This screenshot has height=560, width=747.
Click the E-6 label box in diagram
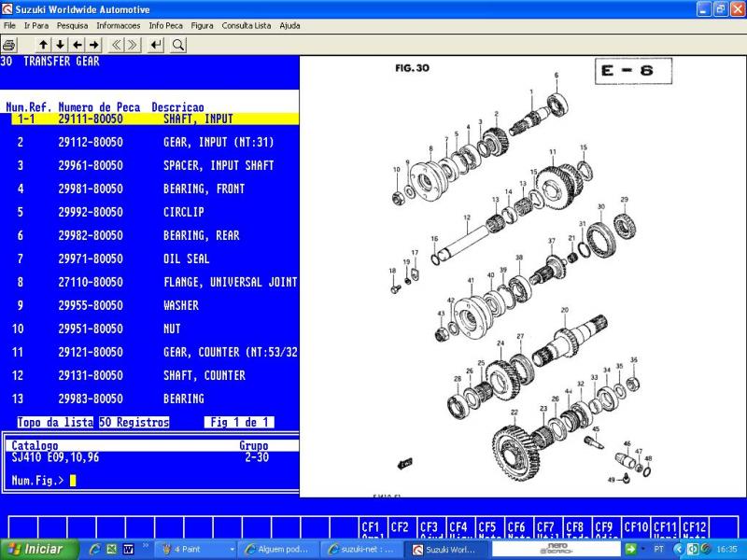633,71
